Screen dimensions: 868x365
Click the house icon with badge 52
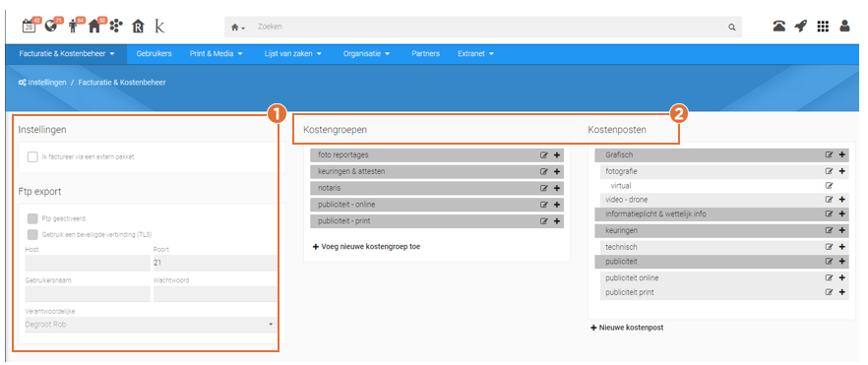[x=95, y=26]
